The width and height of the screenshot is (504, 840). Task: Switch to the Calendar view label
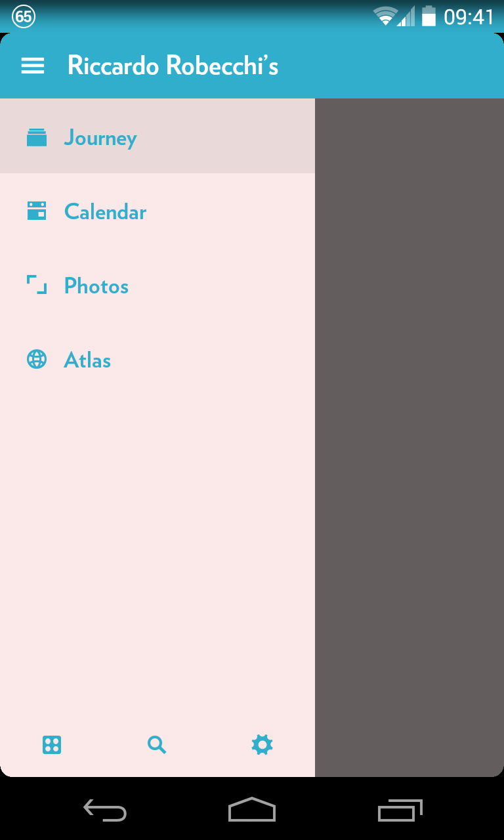(105, 211)
